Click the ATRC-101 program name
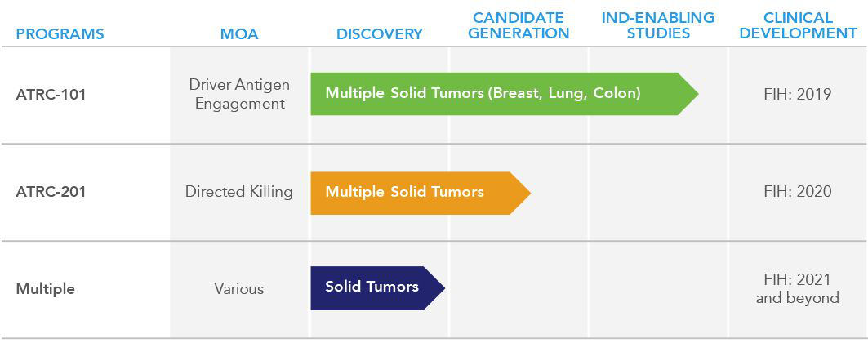 tap(51, 95)
